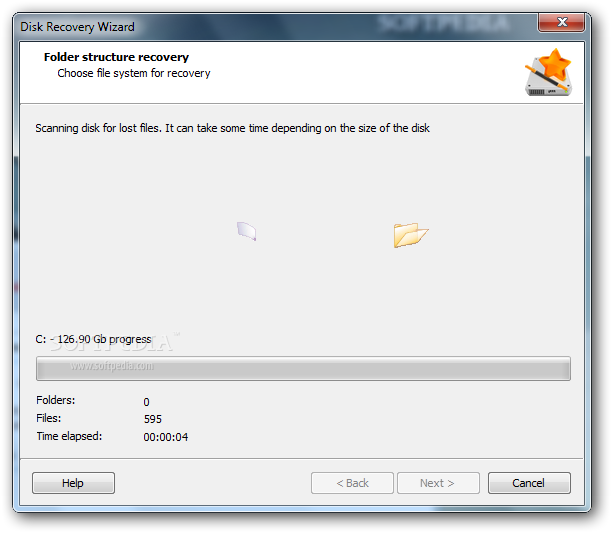Viewport: 612px width, 533px height.
Task: Click the flying paper sheet icon
Action: (x=247, y=231)
